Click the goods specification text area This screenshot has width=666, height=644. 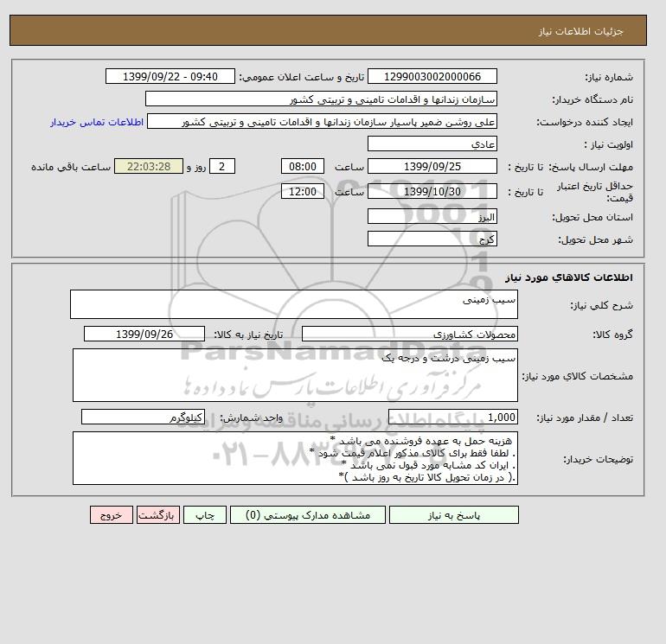coord(295,375)
